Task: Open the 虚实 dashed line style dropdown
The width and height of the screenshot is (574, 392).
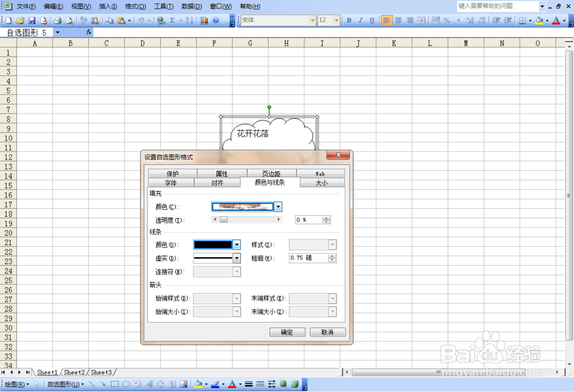Action: click(x=236, y=258)
